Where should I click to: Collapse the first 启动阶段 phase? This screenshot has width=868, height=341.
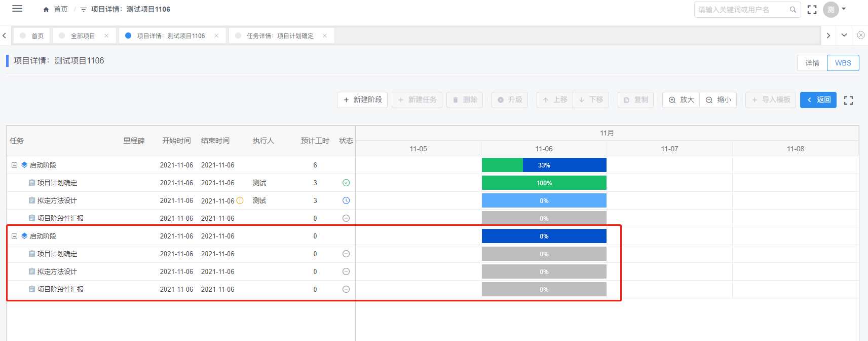click(14, 165)
